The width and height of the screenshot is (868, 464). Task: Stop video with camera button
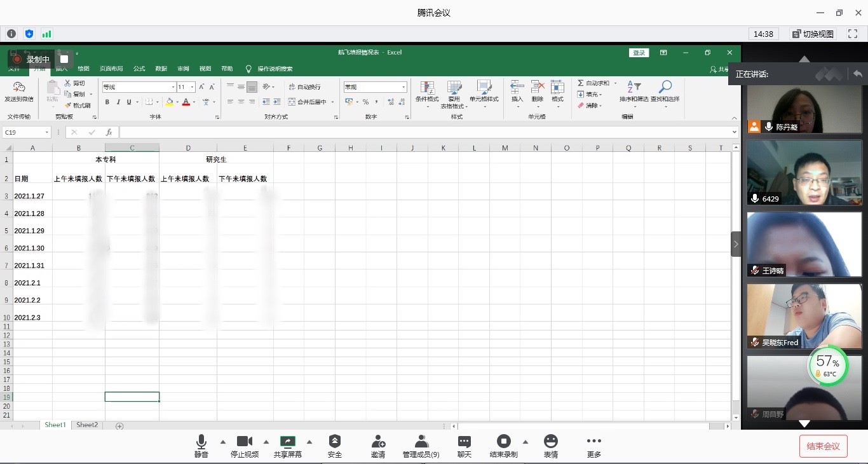coord(245,442)
